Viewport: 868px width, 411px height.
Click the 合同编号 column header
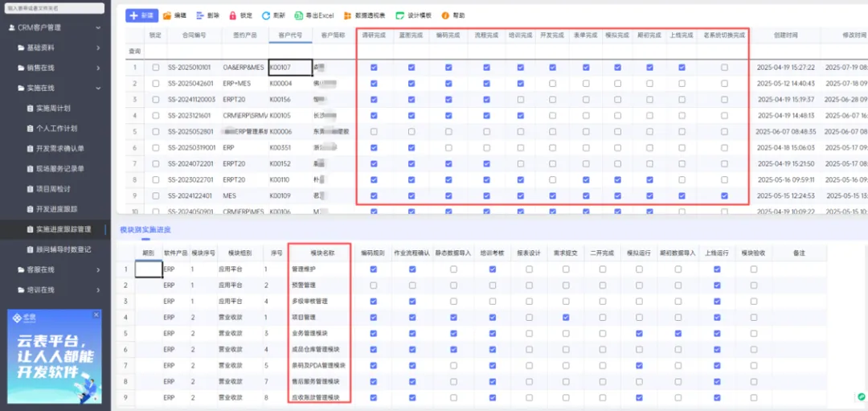click(x=194, y=35)
